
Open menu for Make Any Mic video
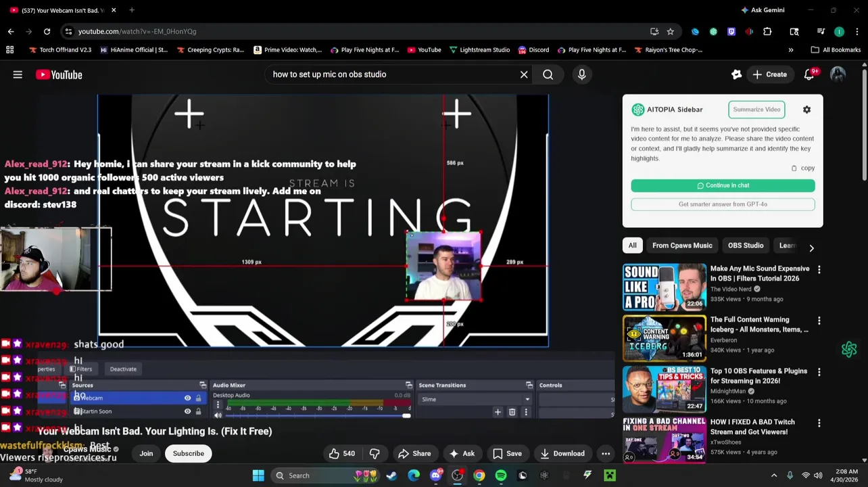pos(819,270)
